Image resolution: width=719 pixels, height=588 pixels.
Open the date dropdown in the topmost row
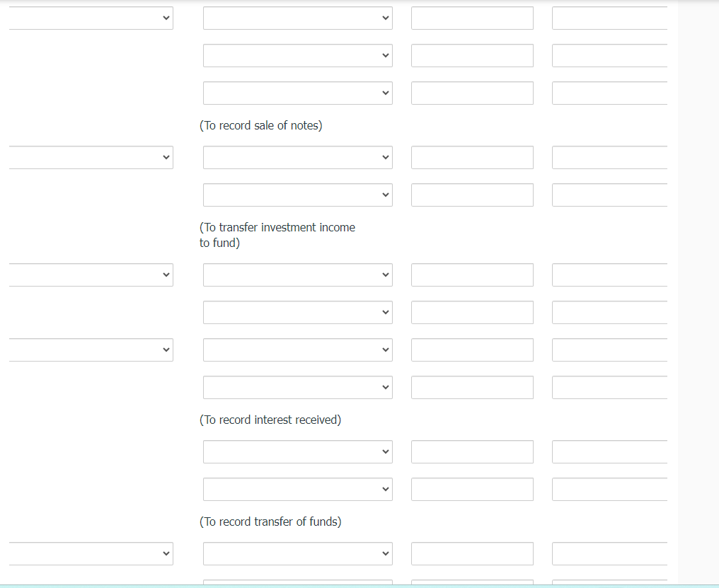tap(91, 18)
